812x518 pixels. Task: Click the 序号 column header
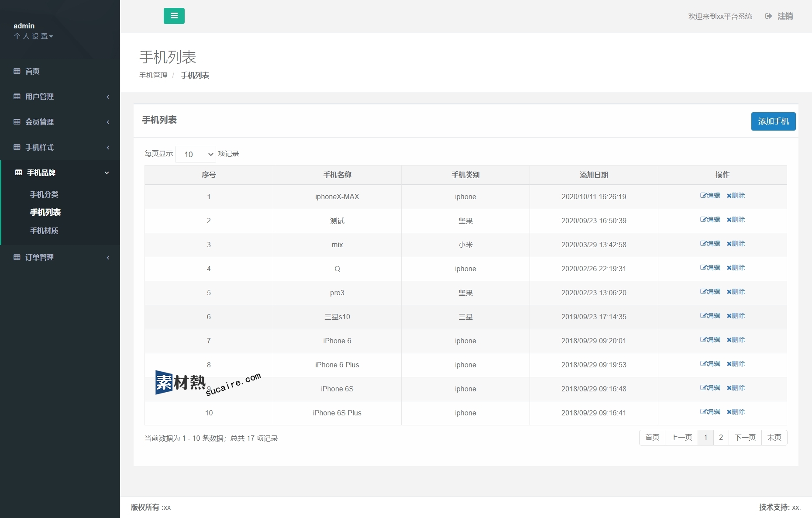click(209, 175)
